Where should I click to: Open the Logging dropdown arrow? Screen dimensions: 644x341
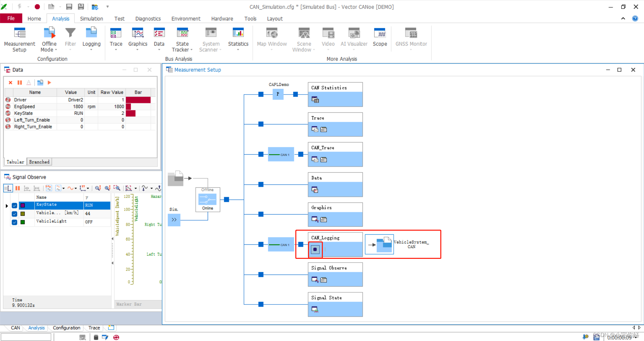[x=91, y=50]
